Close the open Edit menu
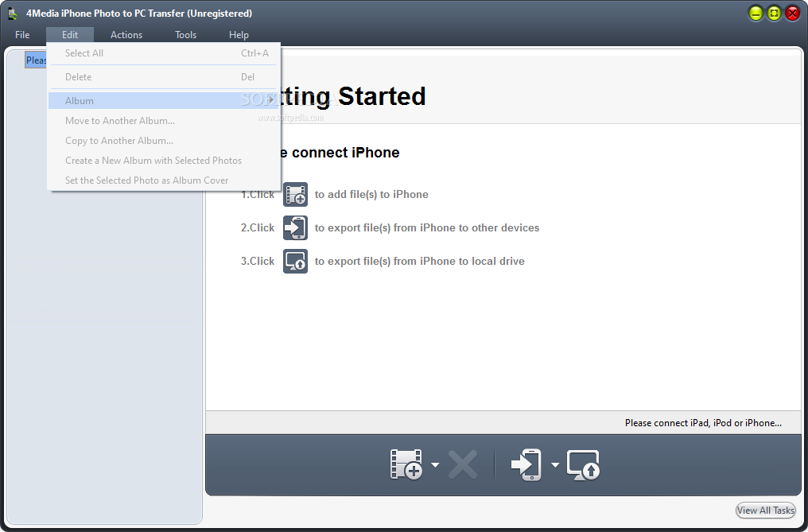808x532 pixels. 70,35
